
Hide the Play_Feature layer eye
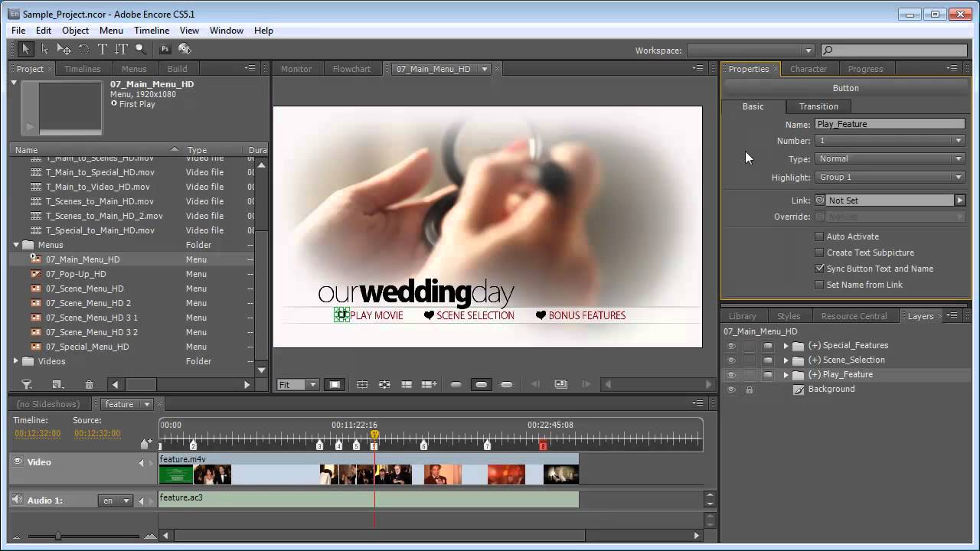click(x=730, y=374)
